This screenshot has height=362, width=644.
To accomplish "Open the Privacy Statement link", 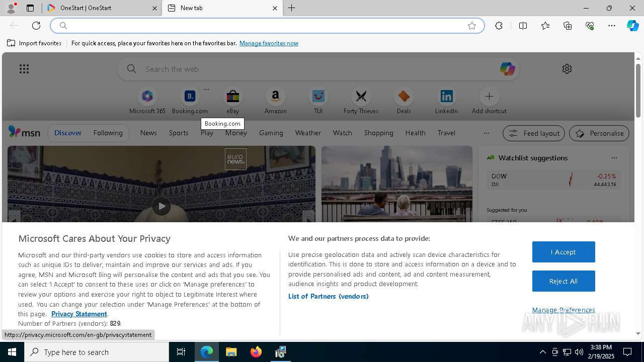I will point(79,314).
